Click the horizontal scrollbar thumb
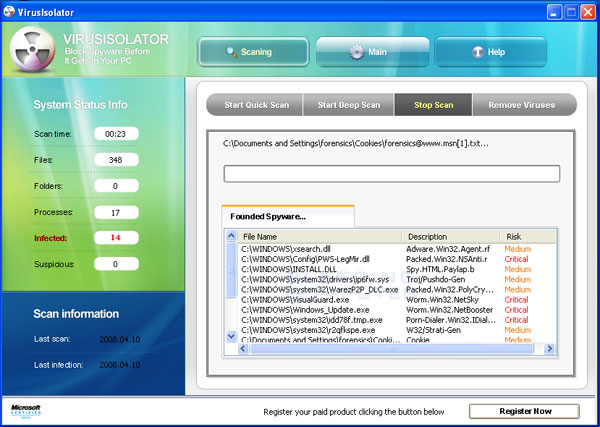Image resolution: width=600 pixels, height=427 pixels. (x=390, y=349)
